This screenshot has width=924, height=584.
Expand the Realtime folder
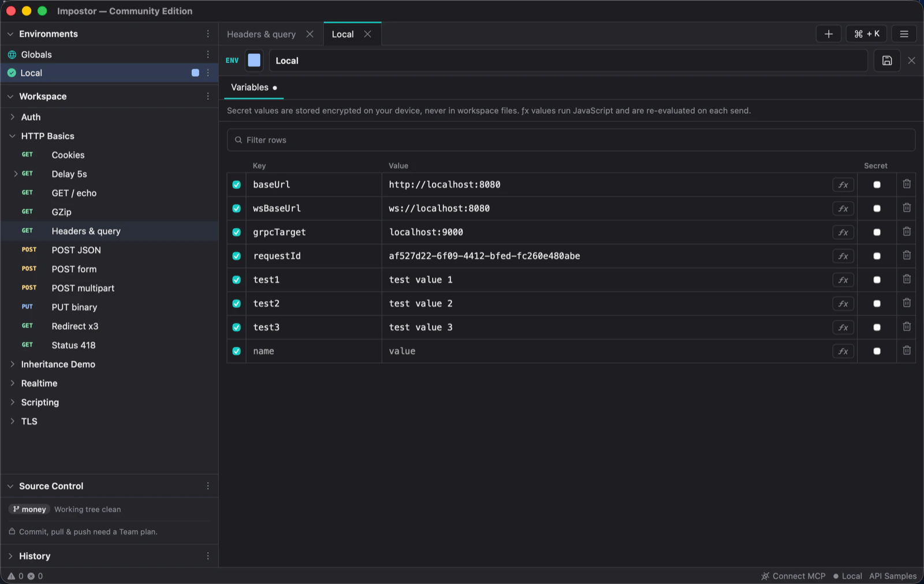[12, 384]
